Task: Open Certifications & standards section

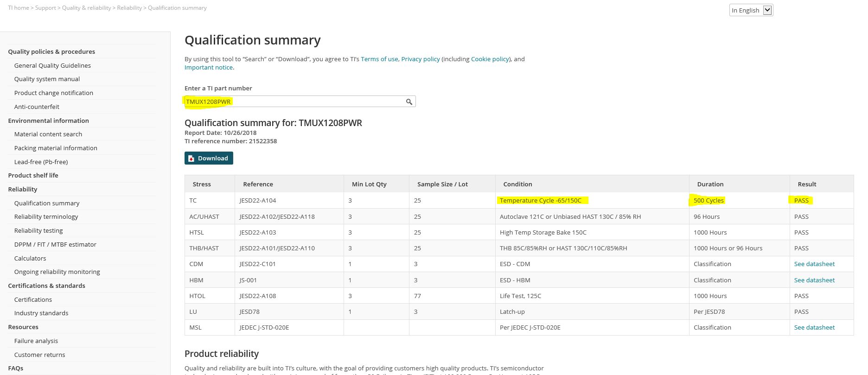Action: 46,286
